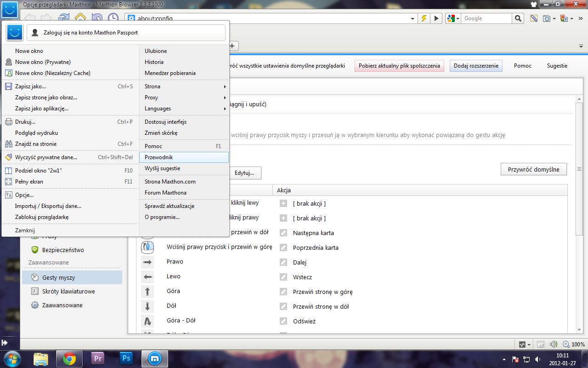The image size is (588, 368).
Task: Click Dodaj rozszerzenie button
Action: (476, 66)
